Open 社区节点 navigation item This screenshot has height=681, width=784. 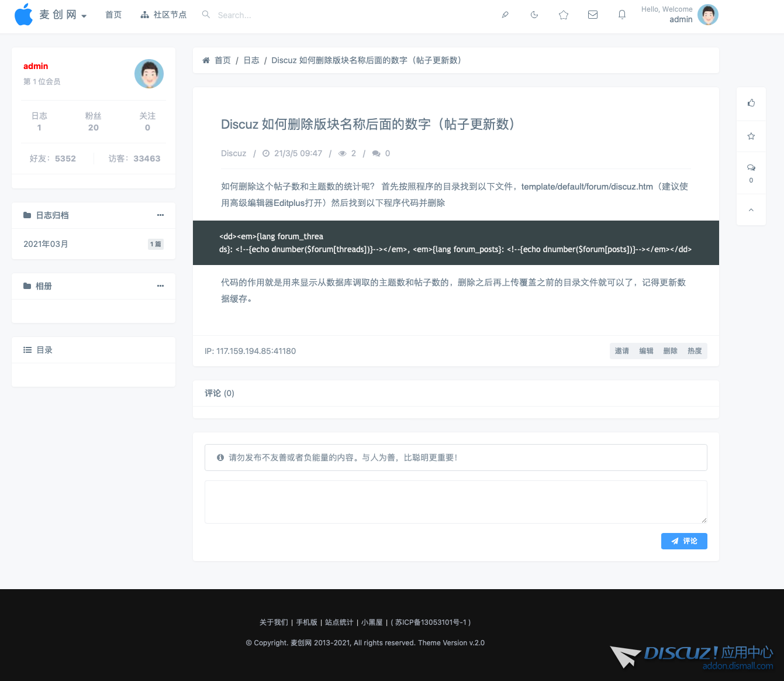click(x=164, y=15)
